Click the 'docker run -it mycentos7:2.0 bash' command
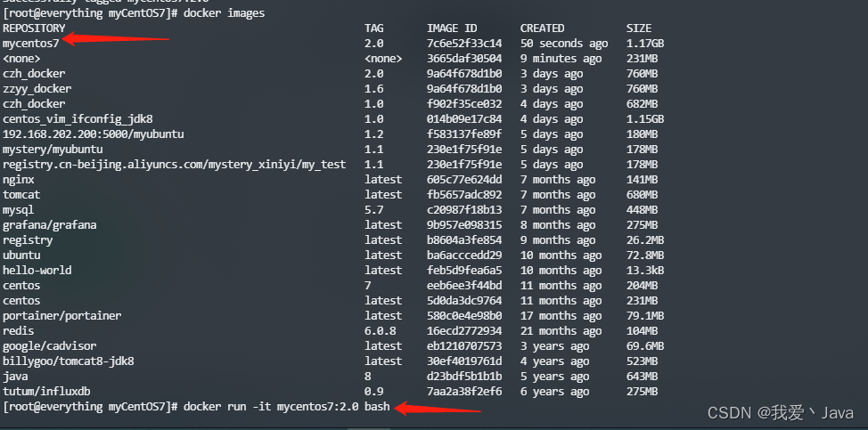 coord(287,407)
